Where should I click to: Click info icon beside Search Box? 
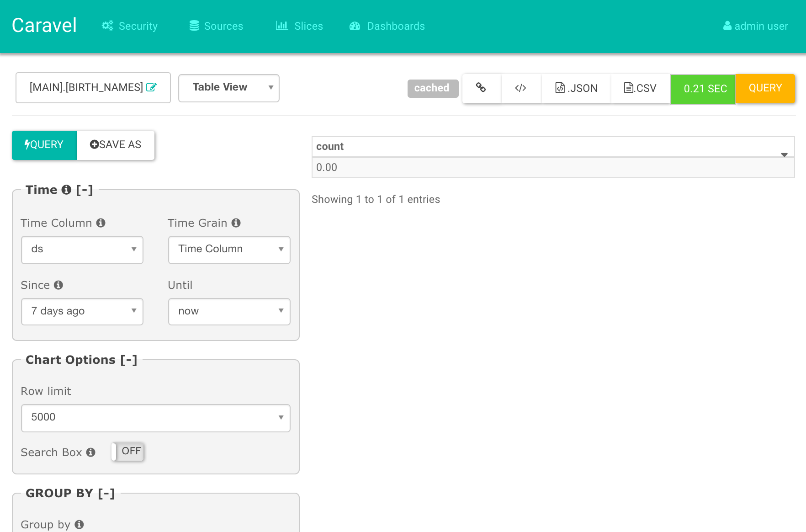91,452
